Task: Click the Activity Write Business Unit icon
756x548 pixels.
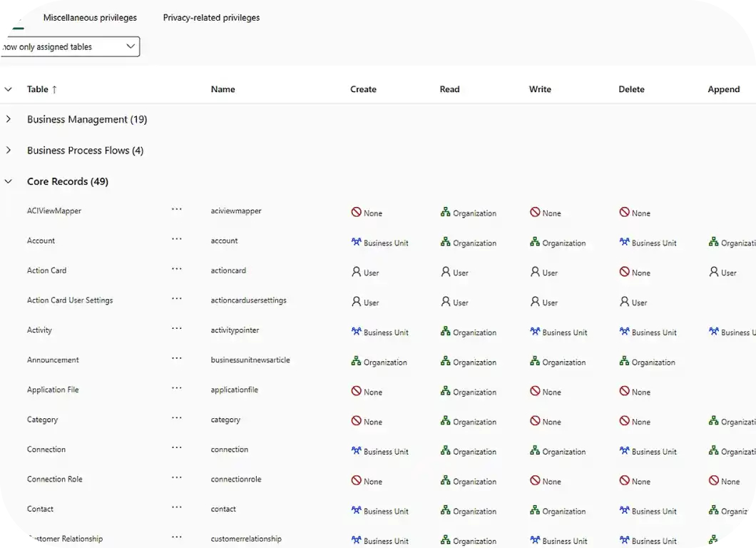Action: click(535, 332)
